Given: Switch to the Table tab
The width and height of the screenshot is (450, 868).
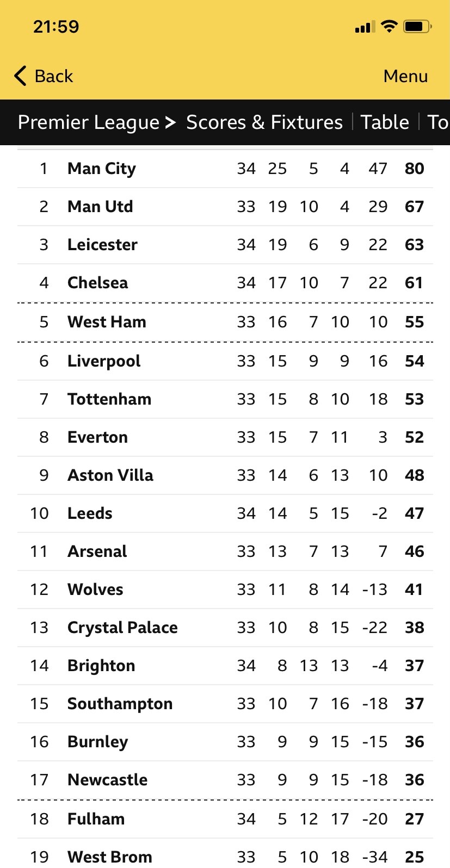Looking at the screenshot, I should [x=385, y=122].
